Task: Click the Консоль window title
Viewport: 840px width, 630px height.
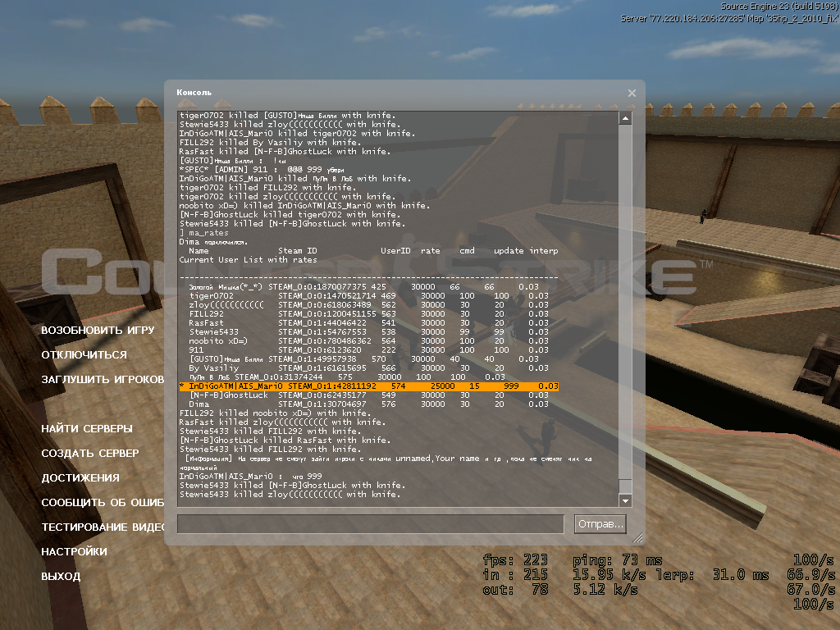Action: coord(194,93)
